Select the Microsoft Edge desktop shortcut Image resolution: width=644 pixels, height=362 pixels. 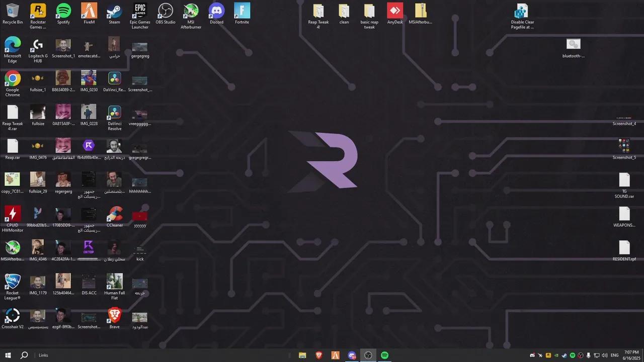pyautogui.click(x=13, y=50)
